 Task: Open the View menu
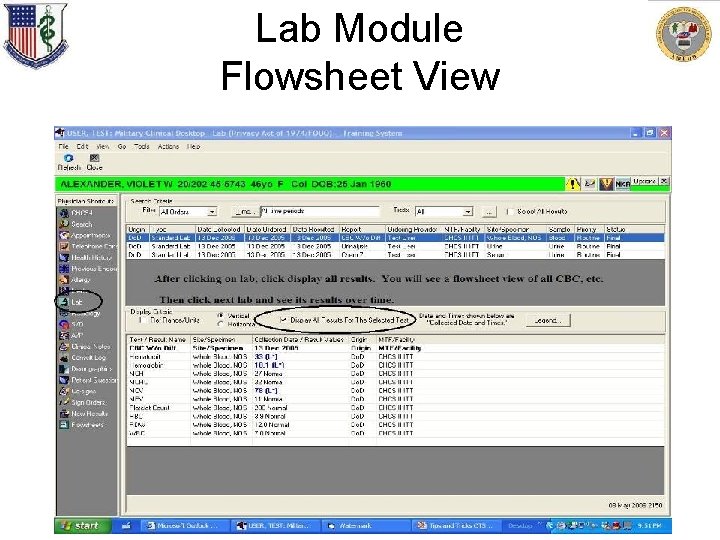tap(102, 146)
